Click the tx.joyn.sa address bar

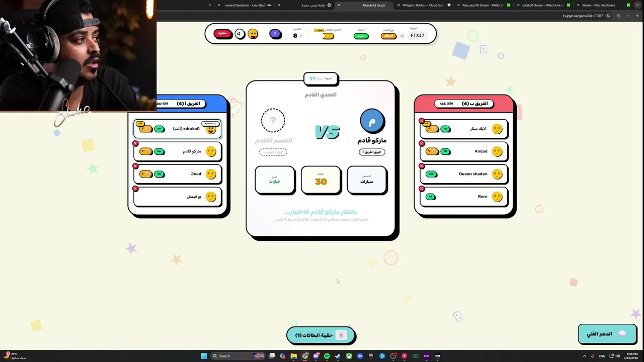(x=583, y=16)
